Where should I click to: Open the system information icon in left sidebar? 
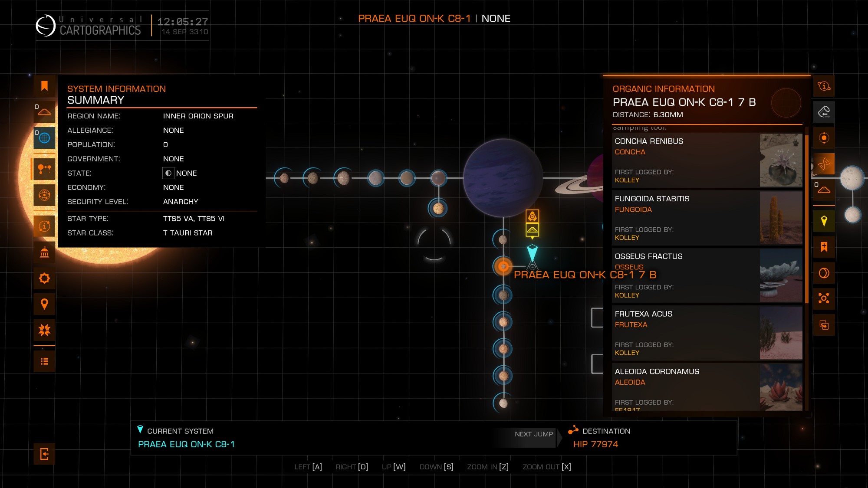pyautogui.click(x=44, y=226)
